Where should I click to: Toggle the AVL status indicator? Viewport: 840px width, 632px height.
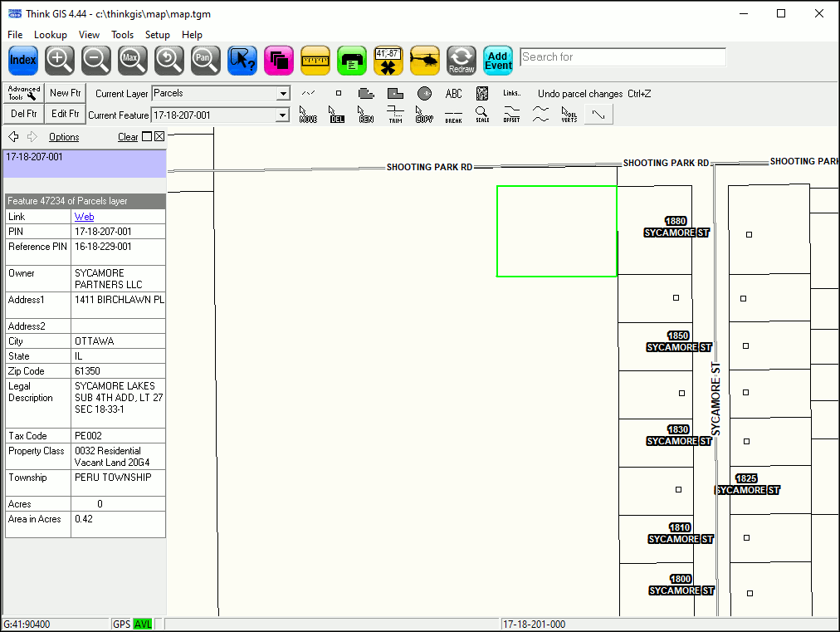pyautogui.click(x=143, y=625)
